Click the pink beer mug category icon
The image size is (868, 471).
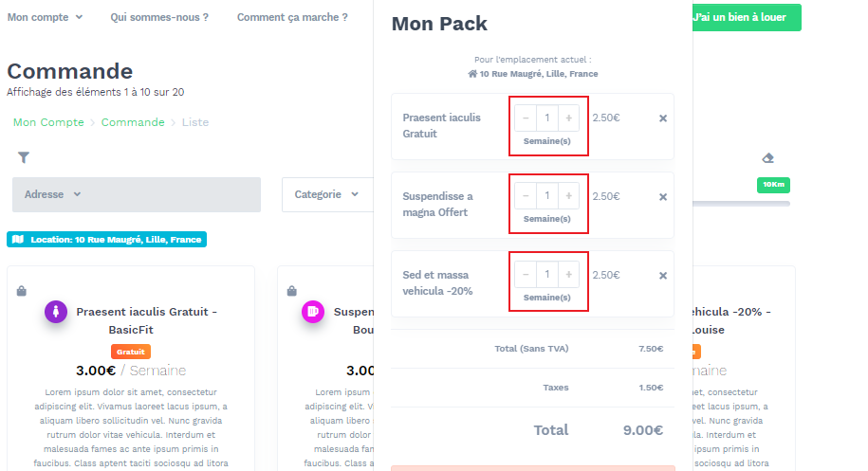(x=313, y=312)
